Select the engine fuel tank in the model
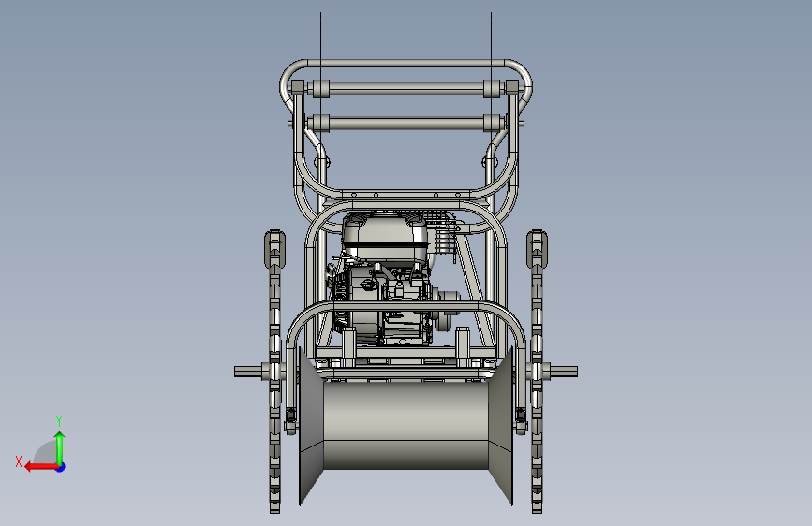The width and height of the screenshot is (812, 526). pos(385,237)
